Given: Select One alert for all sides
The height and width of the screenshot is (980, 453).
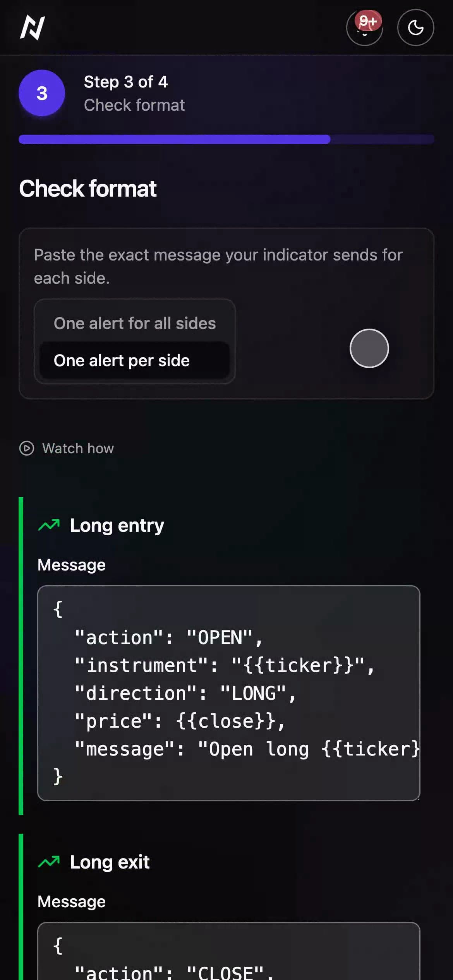Looking at the screenshot, I should pyautogui.click(x=135, y=323).
